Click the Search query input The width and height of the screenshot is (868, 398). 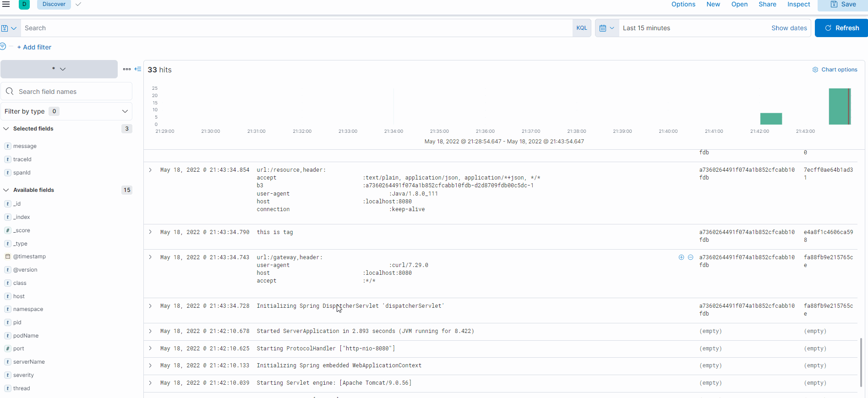(296, 28)
